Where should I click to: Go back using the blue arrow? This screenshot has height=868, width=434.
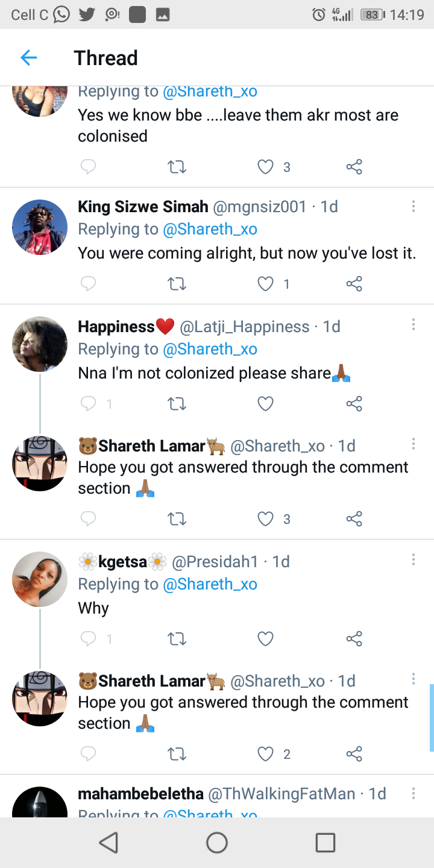pyautogui.click(x=28, y=58)
